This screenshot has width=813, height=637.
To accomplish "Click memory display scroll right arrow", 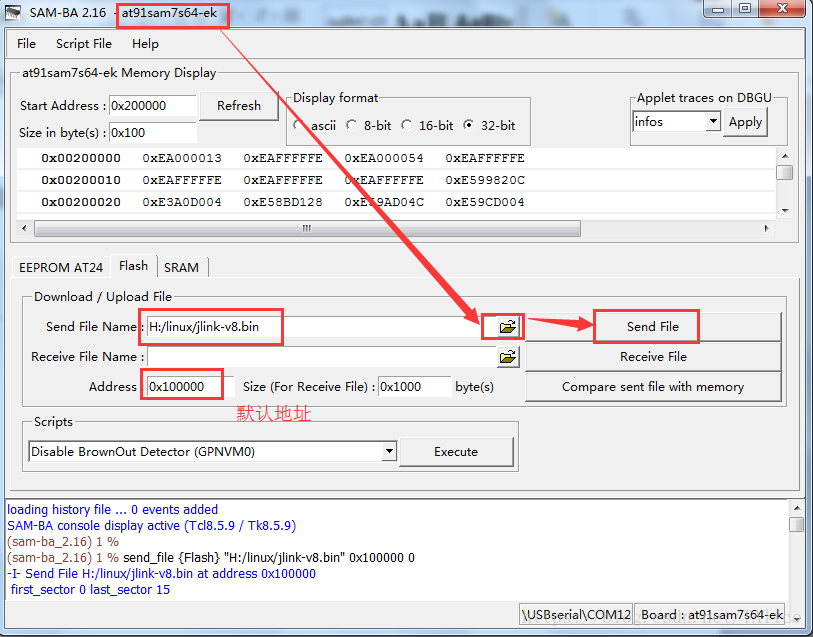I will click(x=767, y=228).
